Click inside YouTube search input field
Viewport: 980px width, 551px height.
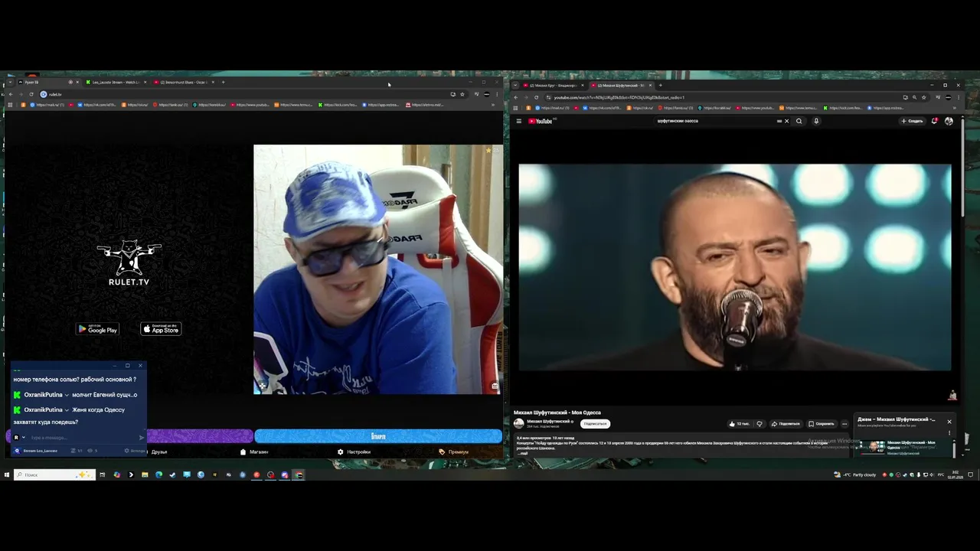click(716, 121)
